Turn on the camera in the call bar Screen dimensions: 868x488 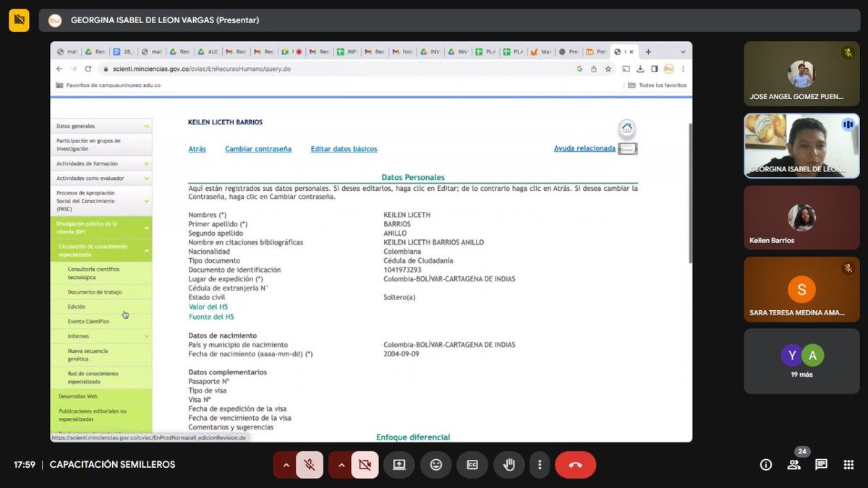point(365,465)
